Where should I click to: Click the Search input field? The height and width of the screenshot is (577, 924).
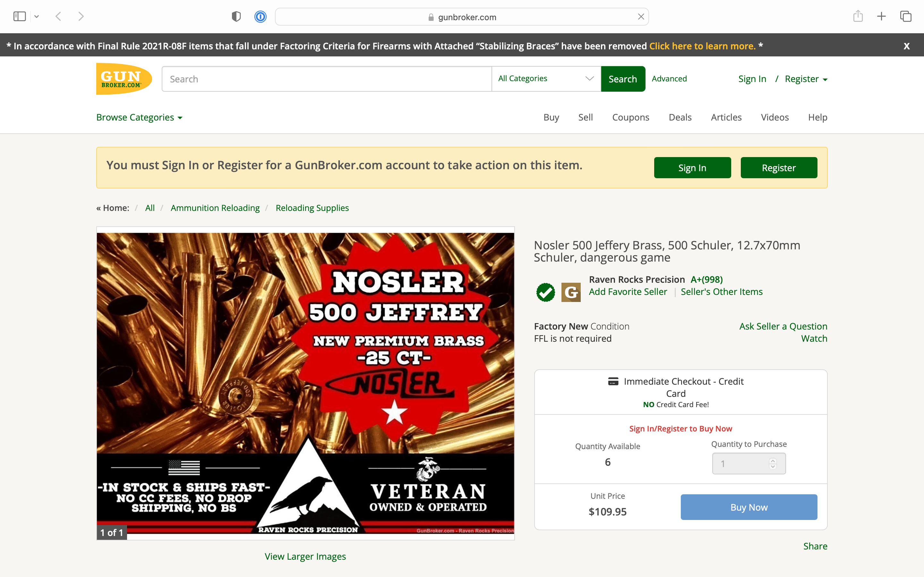coord(327,79)
